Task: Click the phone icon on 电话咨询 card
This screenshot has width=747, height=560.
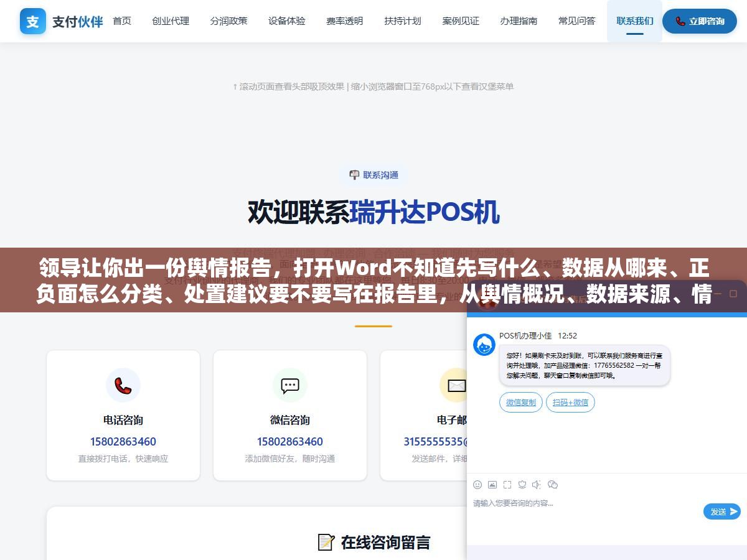Action: (x=123, y=385)
